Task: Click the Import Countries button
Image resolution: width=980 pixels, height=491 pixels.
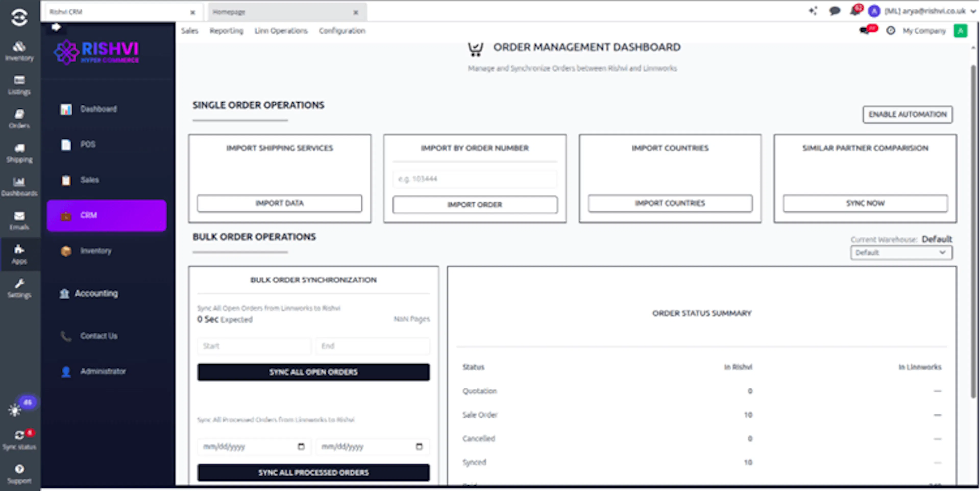Action: (670, 204)
